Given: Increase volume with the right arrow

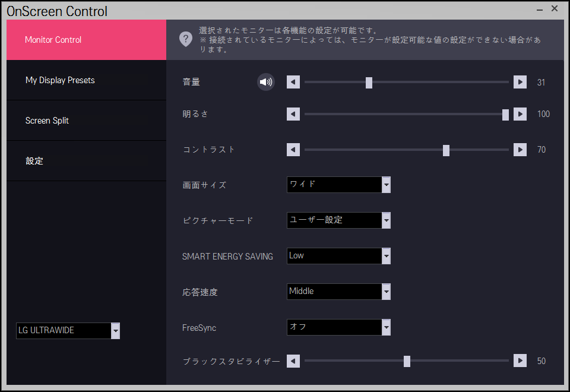Looking at the screenshot, I should [520, 82].
